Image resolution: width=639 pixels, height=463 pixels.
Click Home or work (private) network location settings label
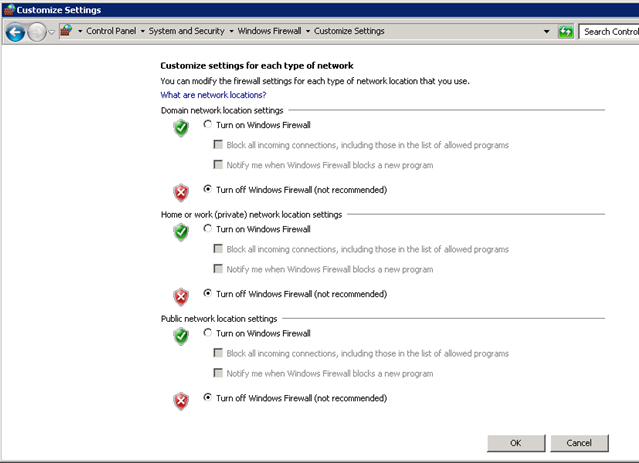coord(251,215)
